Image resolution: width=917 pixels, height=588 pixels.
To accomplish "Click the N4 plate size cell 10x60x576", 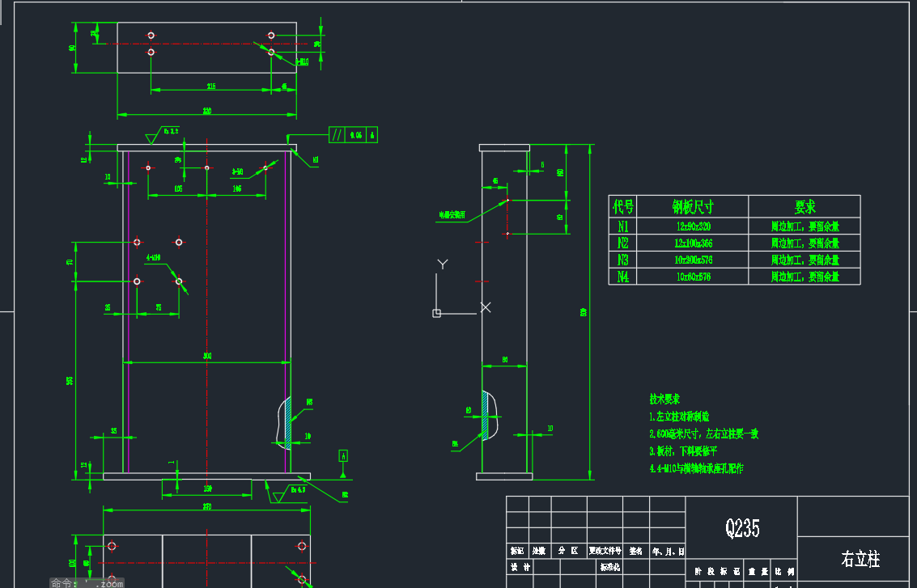I will [692, 276].
